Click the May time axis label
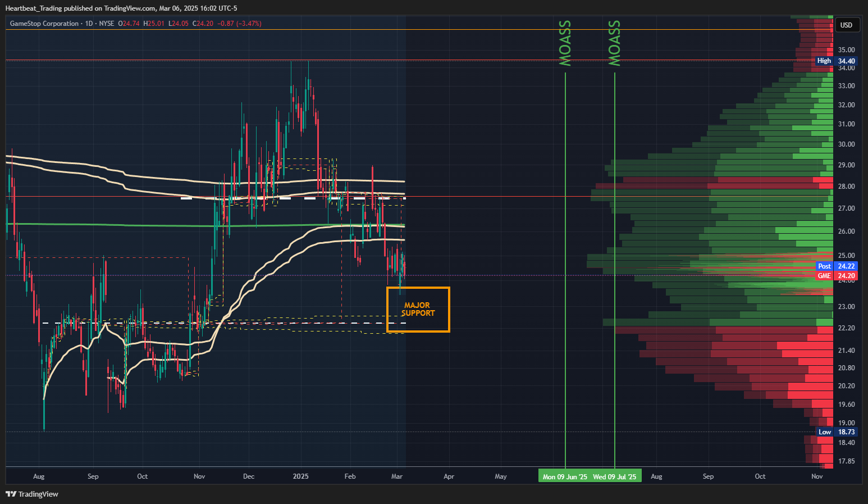The image size is (868, 504). pyautogui.click(x=501, y=476)
